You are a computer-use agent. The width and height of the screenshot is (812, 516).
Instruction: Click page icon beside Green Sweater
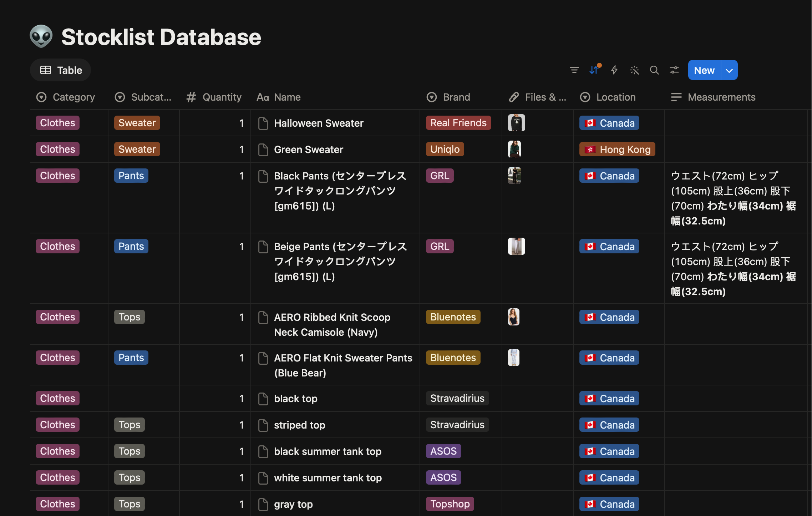[x=263, y=150]
